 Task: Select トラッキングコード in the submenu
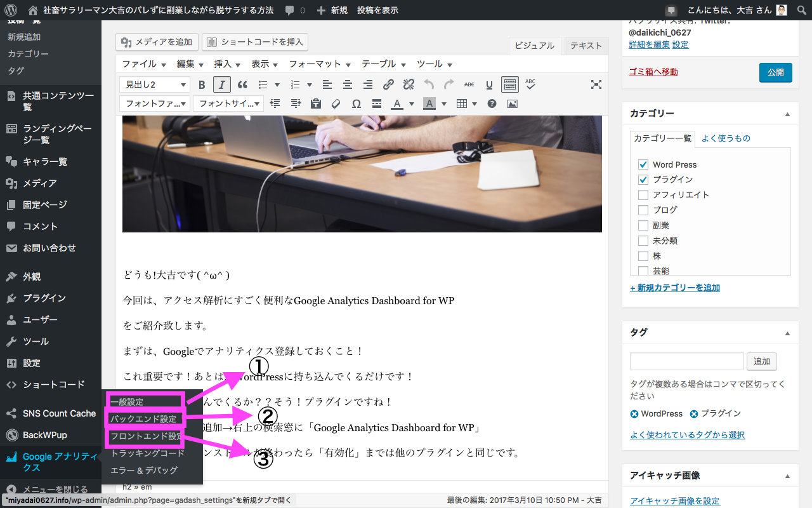[x=148, y=453]
